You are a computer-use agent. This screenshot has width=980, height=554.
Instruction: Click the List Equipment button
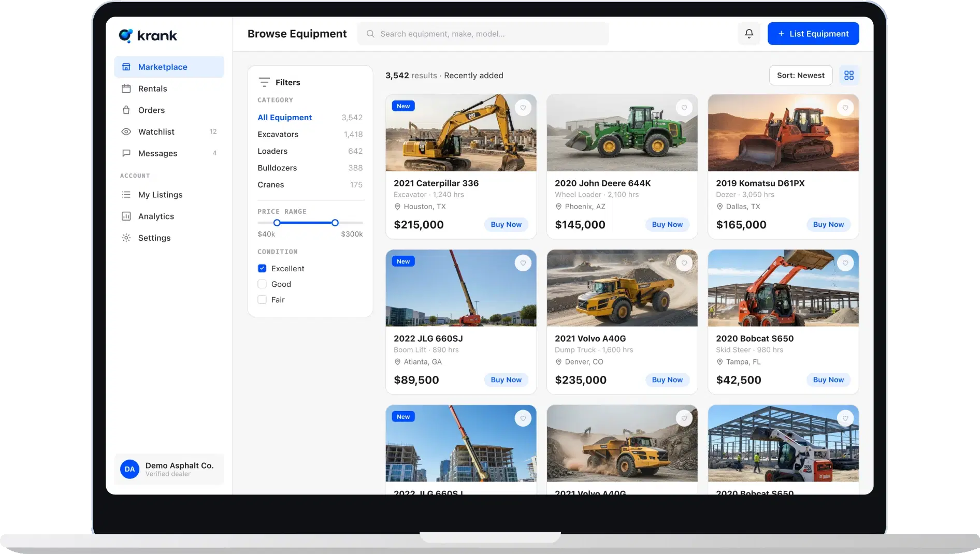tap(813, 34)
